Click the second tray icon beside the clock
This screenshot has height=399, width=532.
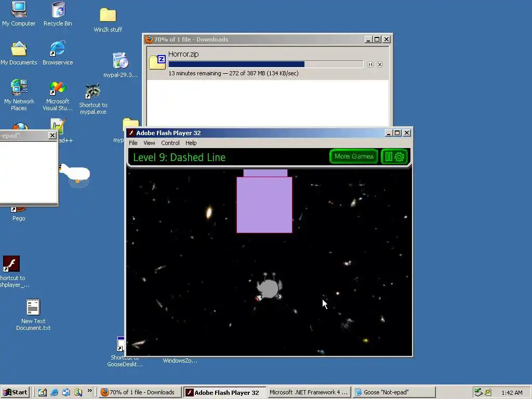[x=488, y=392]
